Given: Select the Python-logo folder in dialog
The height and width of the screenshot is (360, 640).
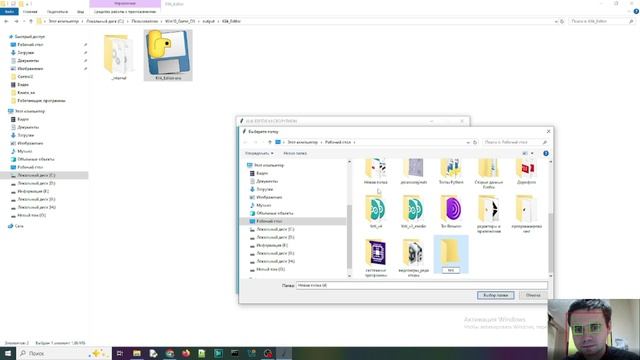Looking at the screenshot, I should click(x=451, y=171).
